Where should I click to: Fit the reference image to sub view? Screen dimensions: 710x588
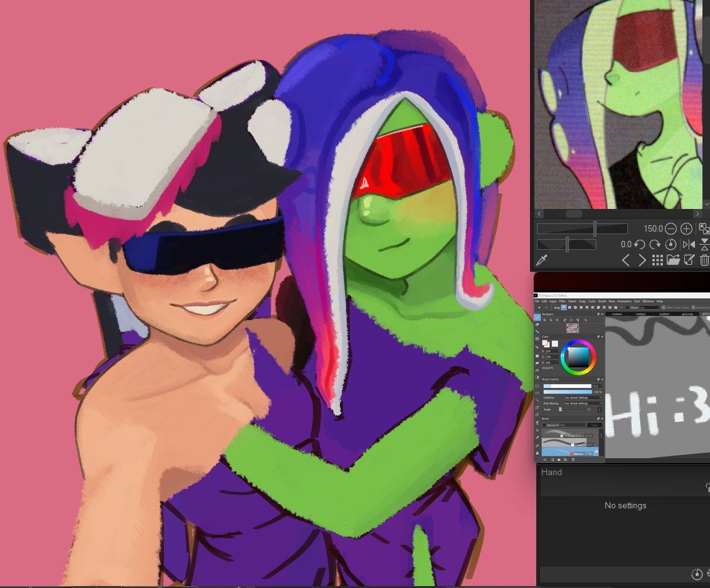click(704, 229)
